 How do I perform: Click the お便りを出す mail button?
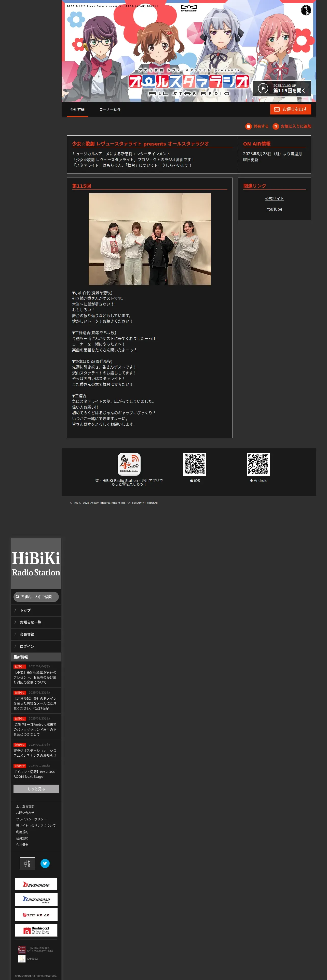pos(291,109)
